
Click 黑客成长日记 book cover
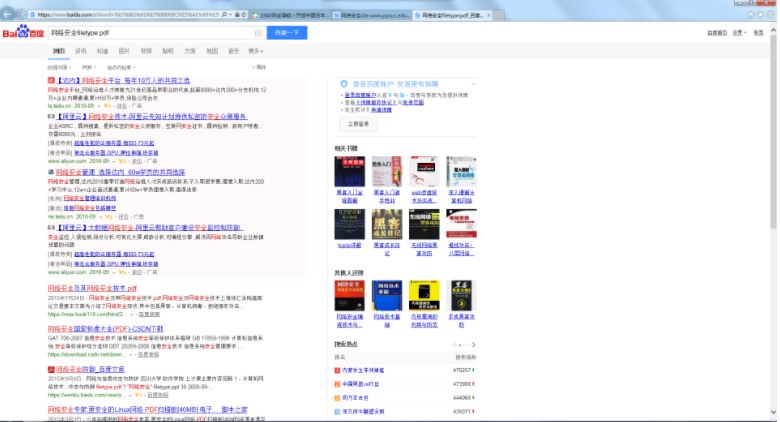(387, 224)
